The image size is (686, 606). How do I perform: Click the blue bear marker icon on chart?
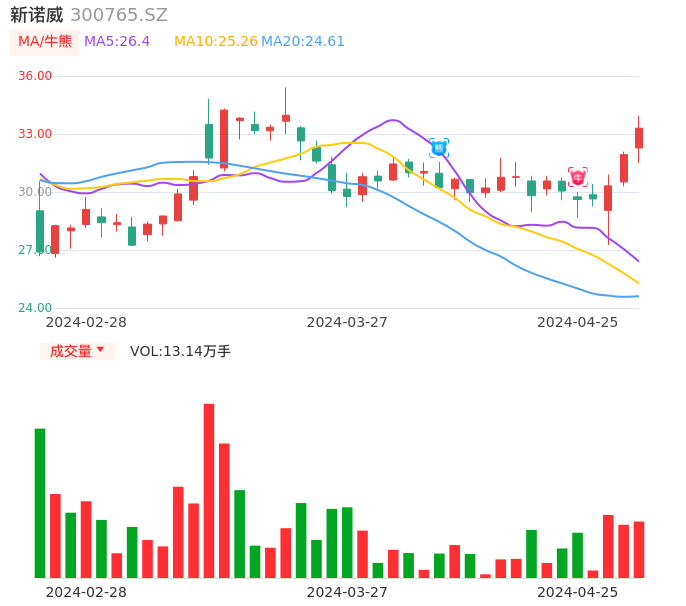pyautogui.click(x=439, y=148)
